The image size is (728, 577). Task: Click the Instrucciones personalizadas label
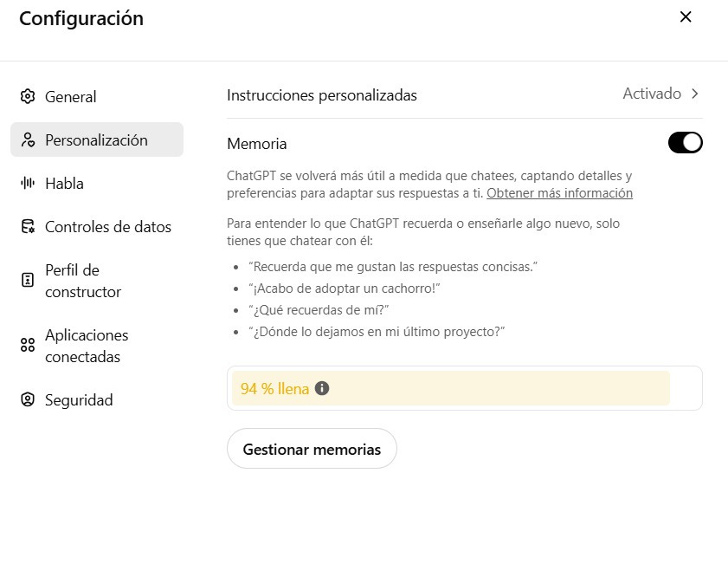(x=322, y=95)
